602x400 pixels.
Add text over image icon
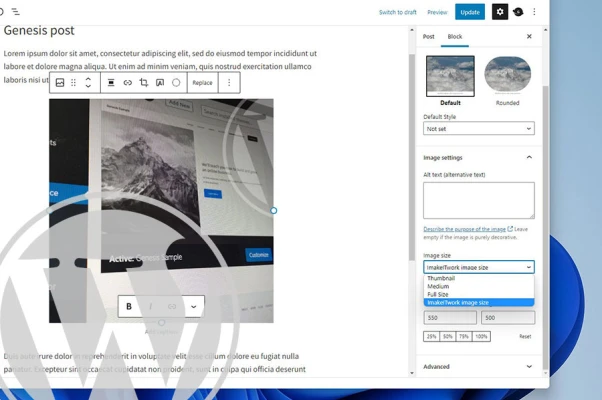160,83
